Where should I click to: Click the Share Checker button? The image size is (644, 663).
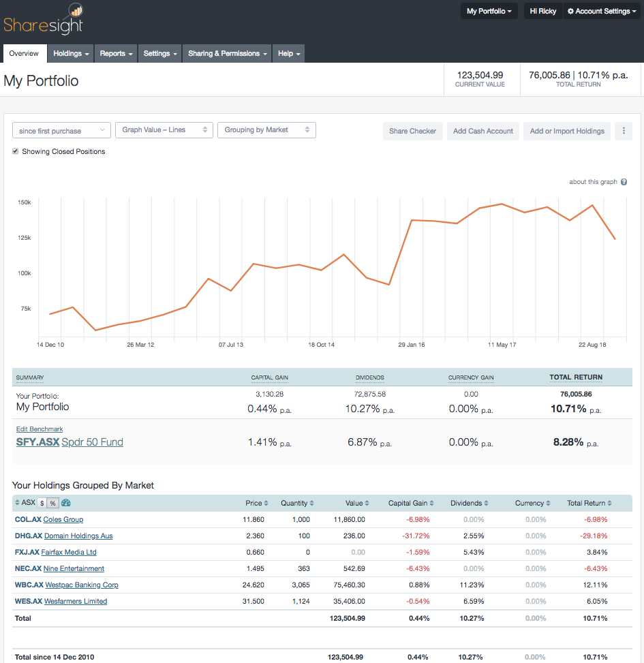point(413,131)
